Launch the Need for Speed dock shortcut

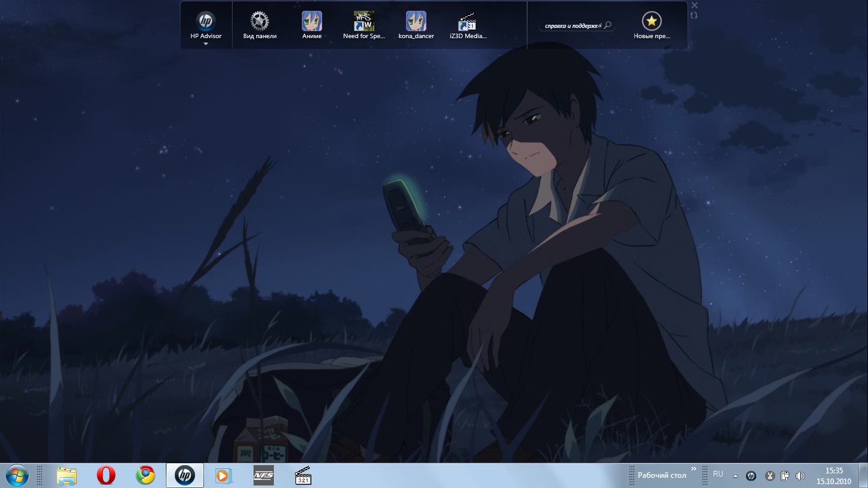(363, 22)
